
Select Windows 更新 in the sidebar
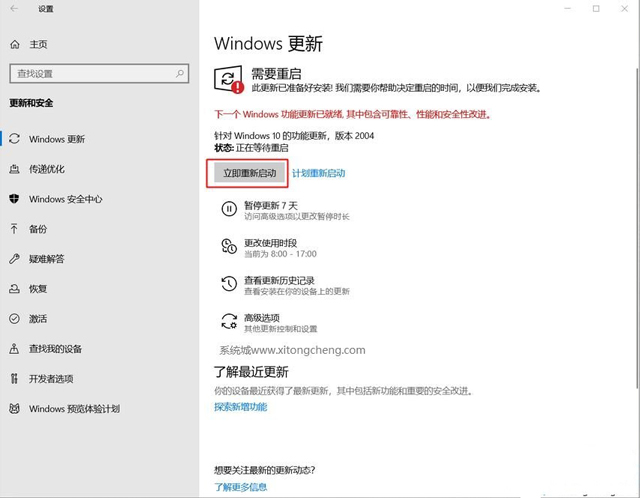57,139
